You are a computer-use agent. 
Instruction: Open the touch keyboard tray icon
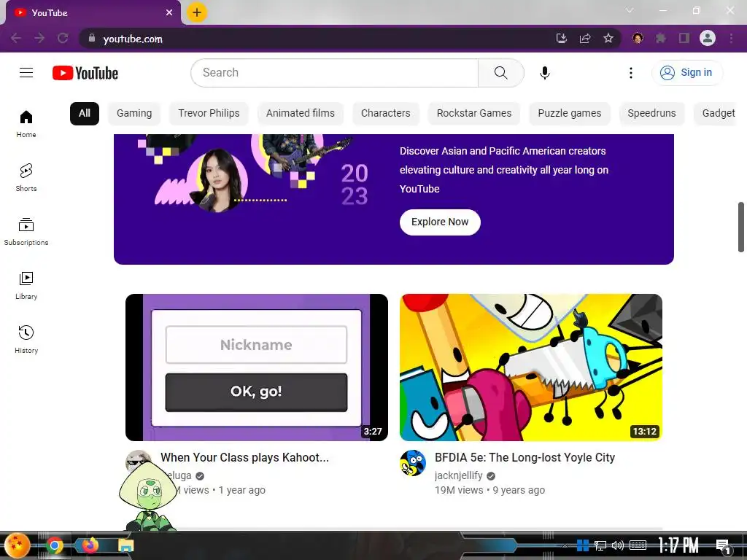[x=638, y=545]
